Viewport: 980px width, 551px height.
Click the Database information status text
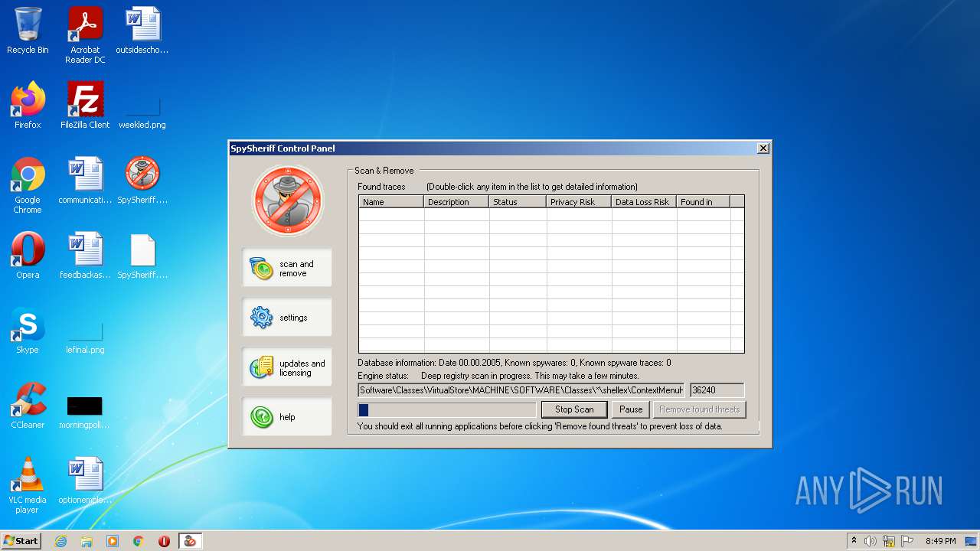pos(514,363)
